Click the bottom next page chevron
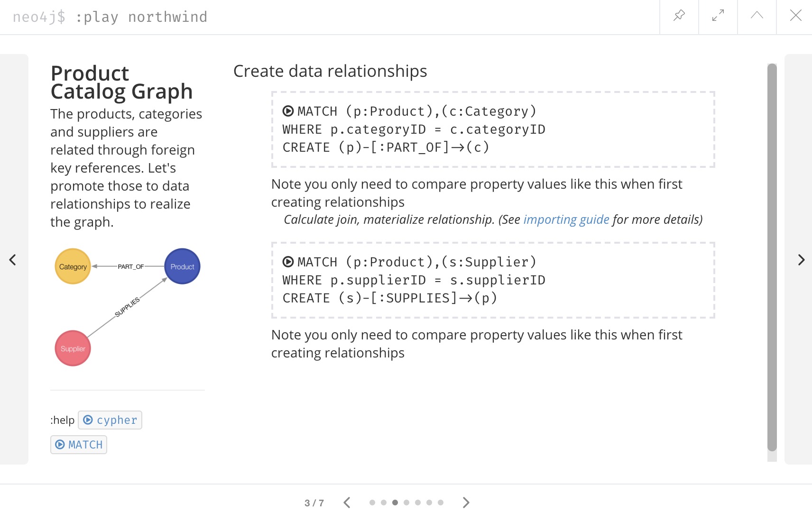Screen dimensions: 812x512 pyautogui.click(x=466, y=503)
